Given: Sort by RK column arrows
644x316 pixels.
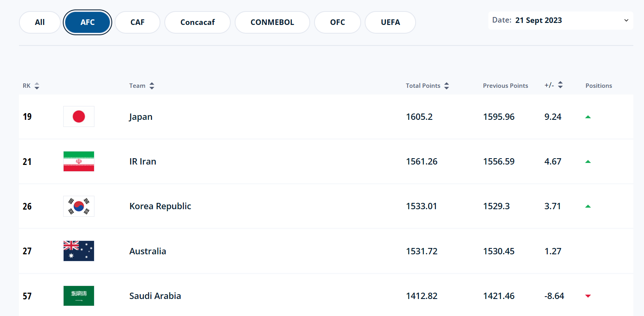Looking at the screenshot, I should (37, 86).
